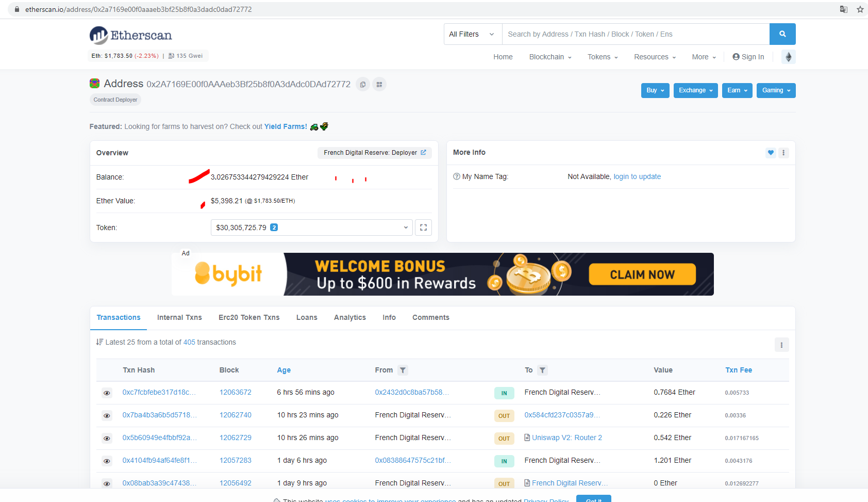
Task: Toggle the eye preview for transaction 0x5b60949e4fbbf92a
Action: (107, 439)
